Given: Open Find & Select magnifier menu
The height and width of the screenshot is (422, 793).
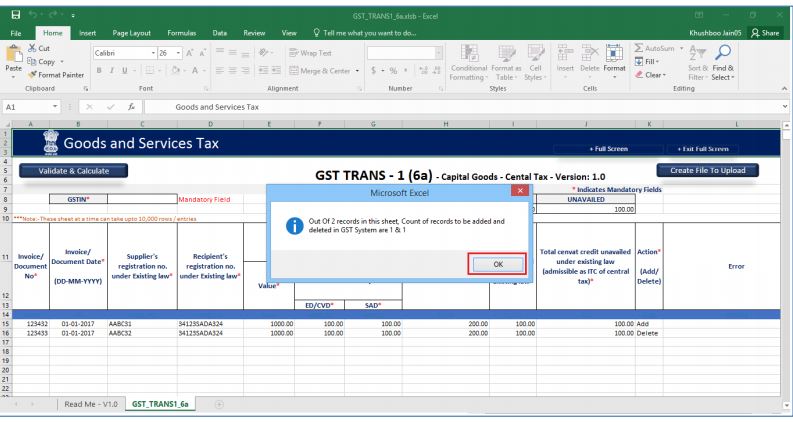Looking at the screenshot, I should [723, 62].
